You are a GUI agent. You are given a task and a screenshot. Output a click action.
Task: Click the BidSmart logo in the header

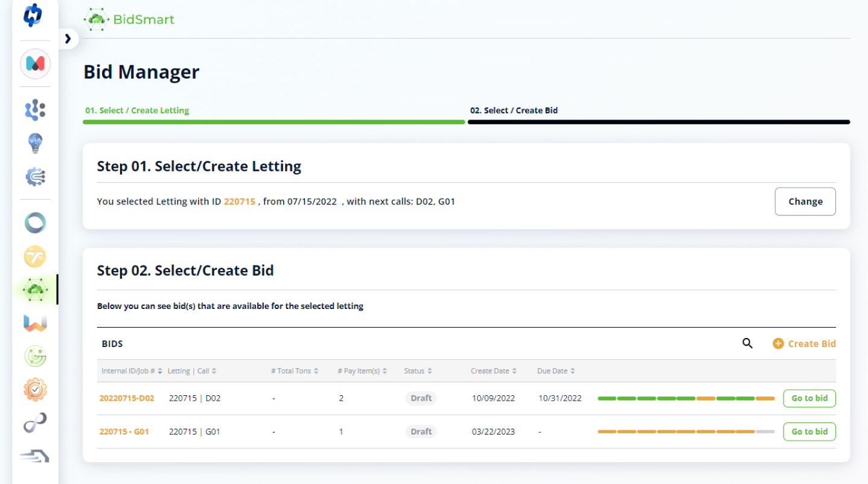pyautogui.click(x=129, y=19)
